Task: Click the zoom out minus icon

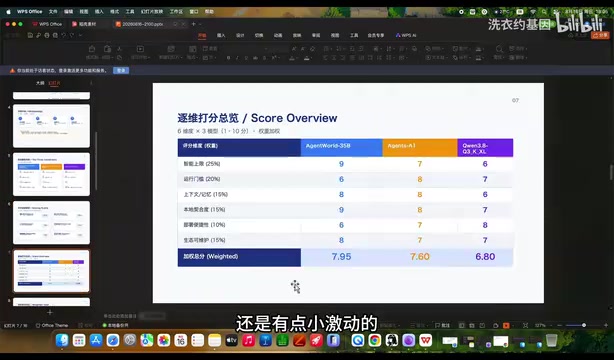Action: 560,326
